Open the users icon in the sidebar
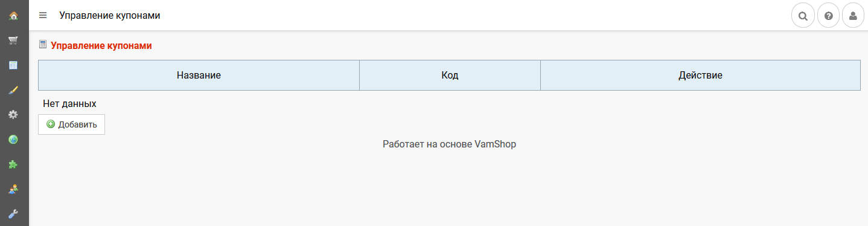The width and height of the screenshot is (868, 226). tap(13, 189)
